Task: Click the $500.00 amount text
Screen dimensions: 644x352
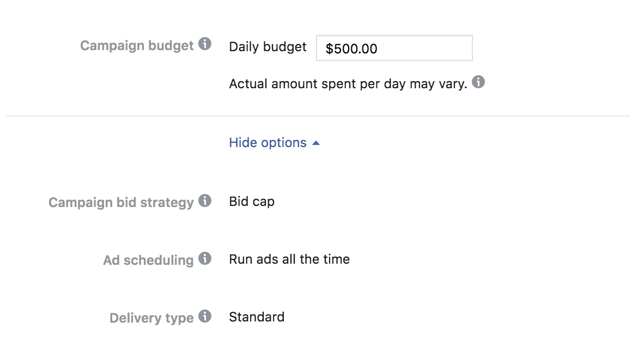Action: 351,48
